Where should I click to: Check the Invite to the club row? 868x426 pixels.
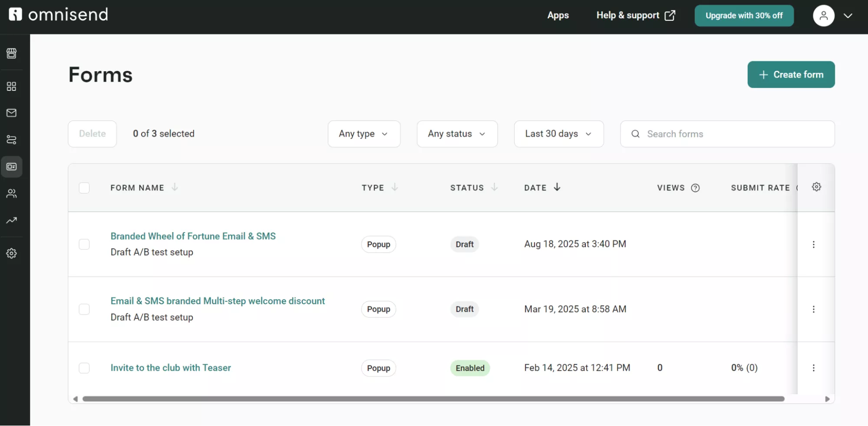(x=84, y=368)
